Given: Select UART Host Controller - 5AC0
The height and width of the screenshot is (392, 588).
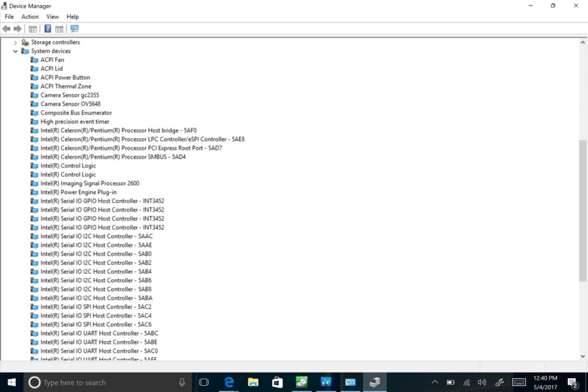Looking at the screenshot, I should (x=99, y=351).
